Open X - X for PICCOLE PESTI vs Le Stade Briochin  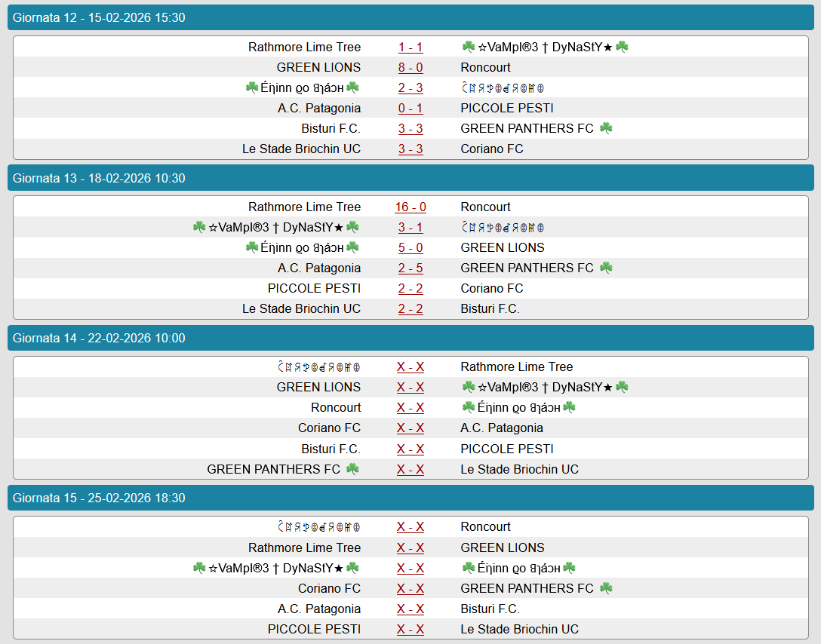[x=410, y=629]
